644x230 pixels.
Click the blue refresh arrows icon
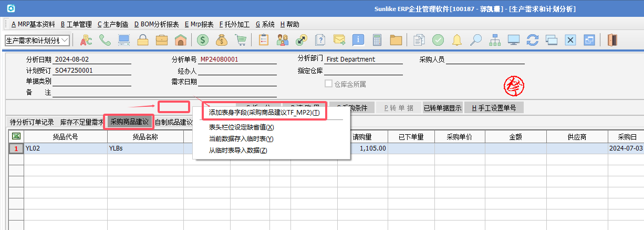point(533,40)
